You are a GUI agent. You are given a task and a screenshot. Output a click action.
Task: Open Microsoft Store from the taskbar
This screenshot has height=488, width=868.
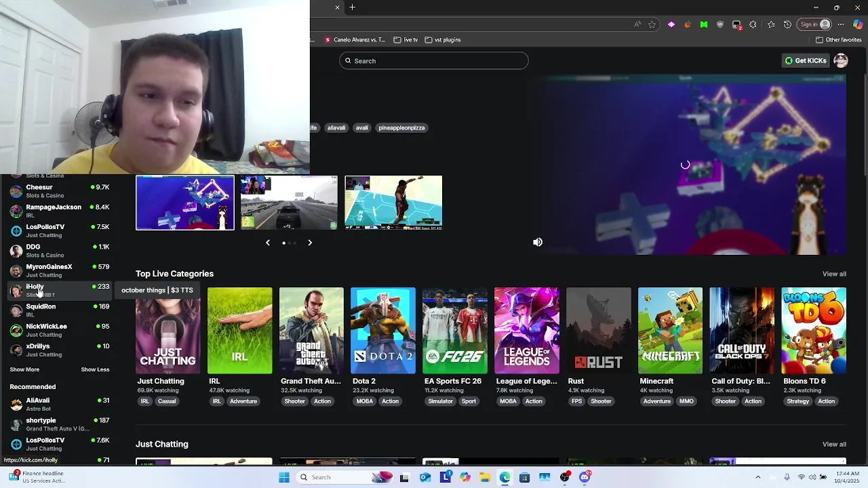(x=524, y=477)
